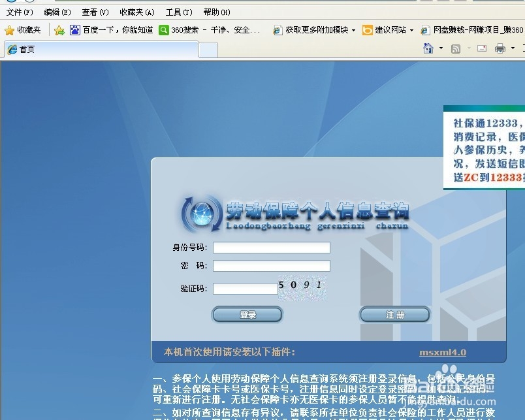Open a new blank tab
The width and height of the screenshot is (525, 420).
pyautogui.click(x=208, y=50)
